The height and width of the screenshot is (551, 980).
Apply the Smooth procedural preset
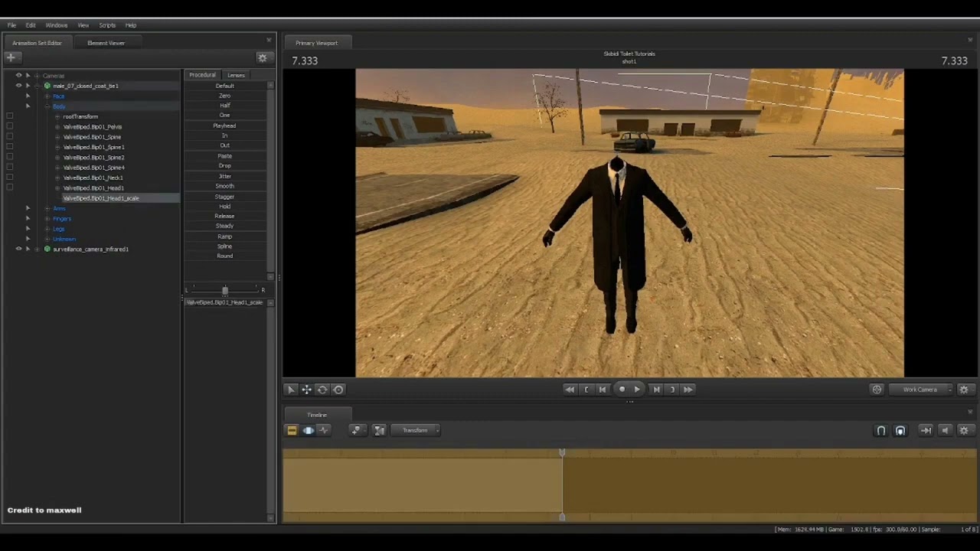(224, 186)
